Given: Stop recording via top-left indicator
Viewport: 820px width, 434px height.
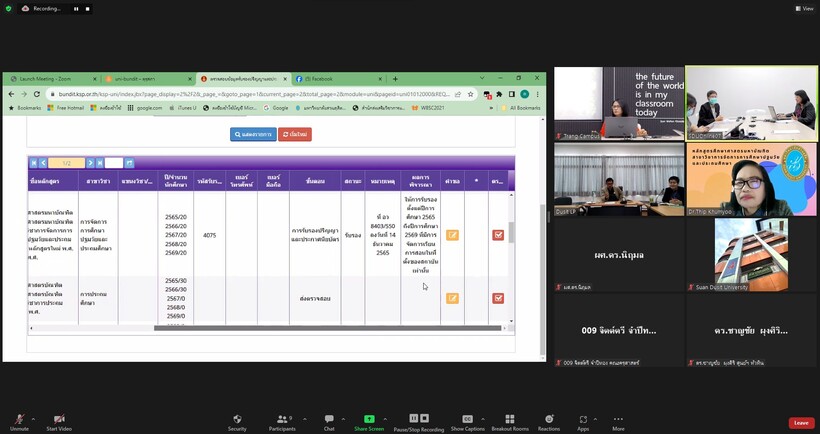Looking at the screenshot, I should tap(87, 9).
